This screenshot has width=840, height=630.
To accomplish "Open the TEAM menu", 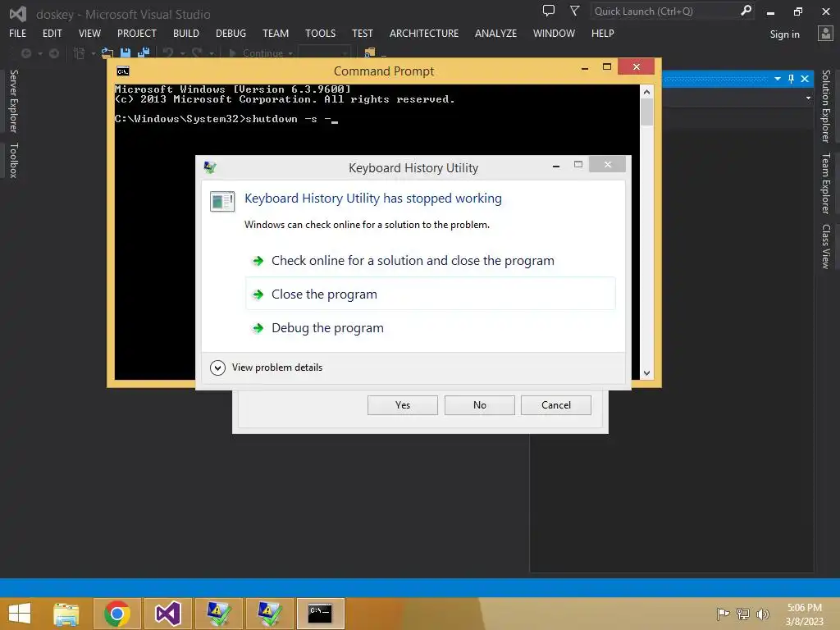I will pyautogui.click(x=276, y=33).
